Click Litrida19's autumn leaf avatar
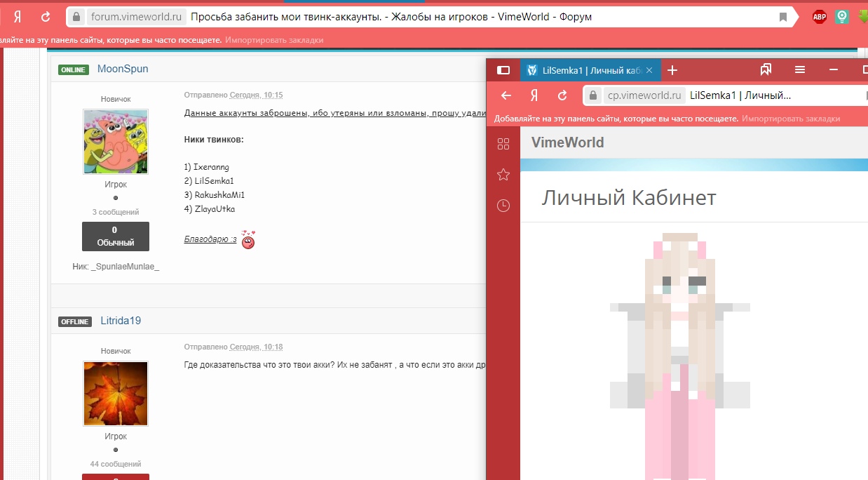868x480 pixels. 116,394
